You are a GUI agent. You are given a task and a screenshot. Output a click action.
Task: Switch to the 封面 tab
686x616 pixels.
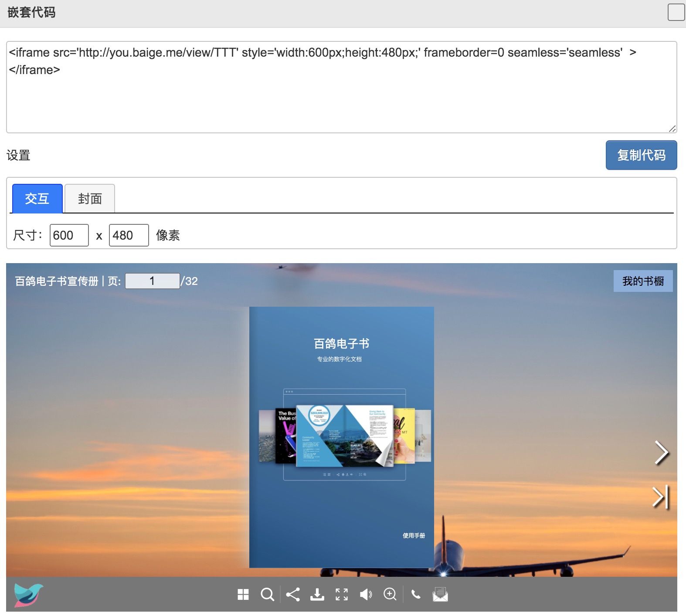(x=90, y=199)
